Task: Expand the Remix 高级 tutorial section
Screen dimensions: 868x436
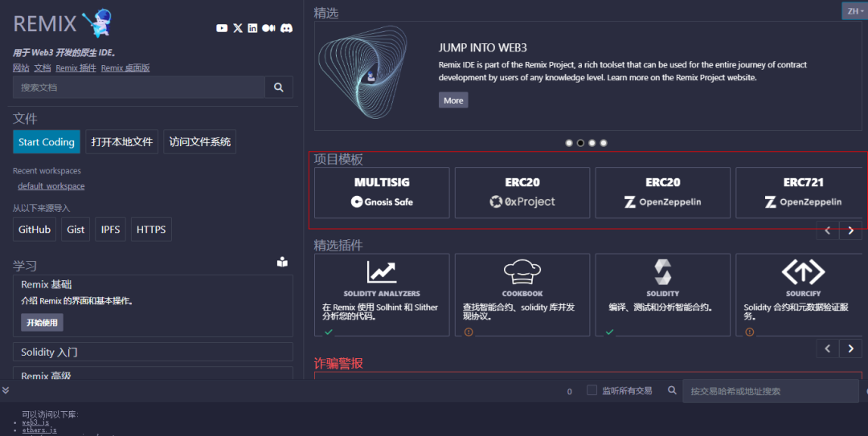Action: click(x=153, y=373)
